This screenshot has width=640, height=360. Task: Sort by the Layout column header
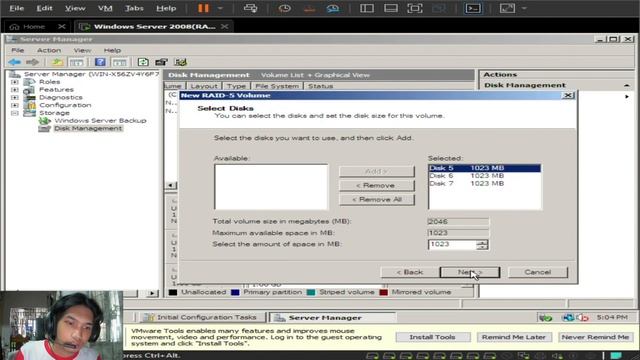coord(204,86)
